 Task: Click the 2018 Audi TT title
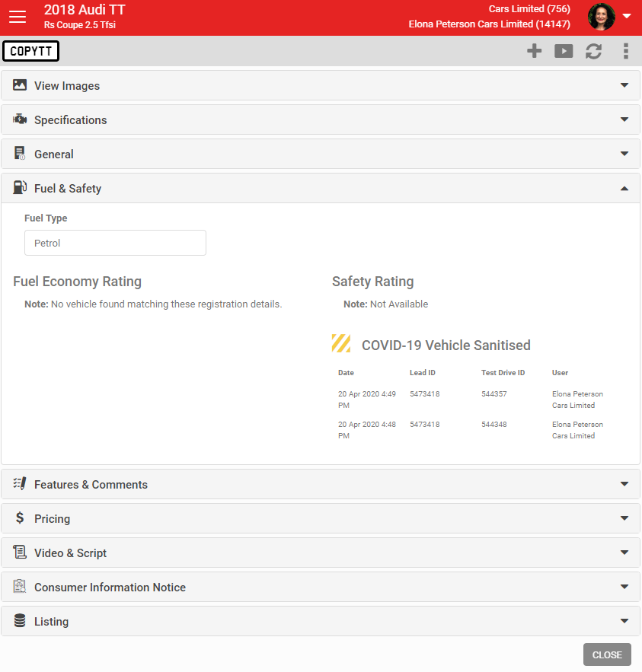pos(85,10)
